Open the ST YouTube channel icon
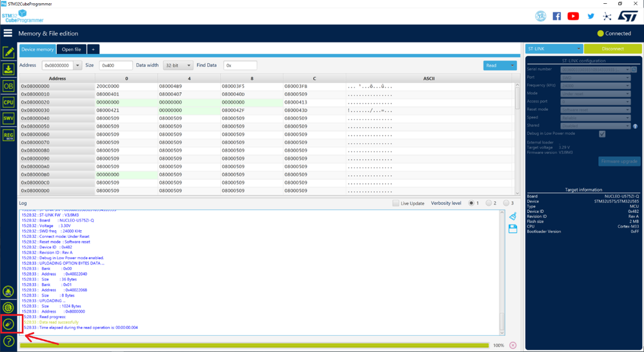Image resolution: width=644 pixels, height=352 pixels. 574,16
